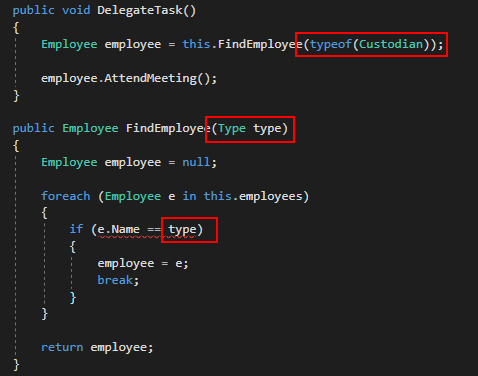This screenshot has height=376, width=478.
Task: Click the return keyword
Action: (x=62, y=347)
